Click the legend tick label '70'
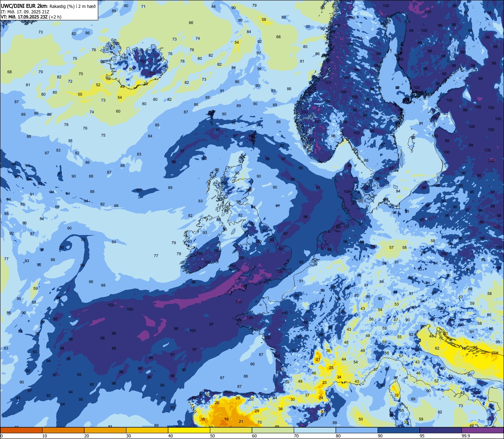The image size is (504, 439). click(x=296, y=436)
